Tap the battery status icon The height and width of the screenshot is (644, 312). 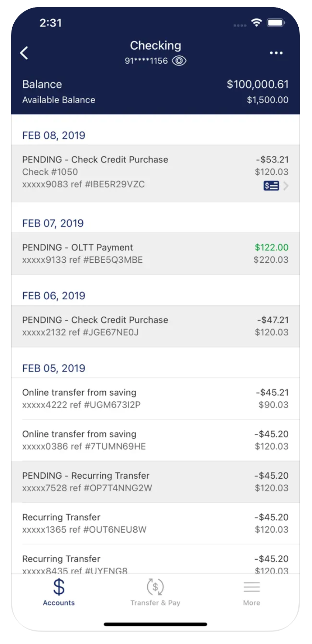click(x=276, y=23)
